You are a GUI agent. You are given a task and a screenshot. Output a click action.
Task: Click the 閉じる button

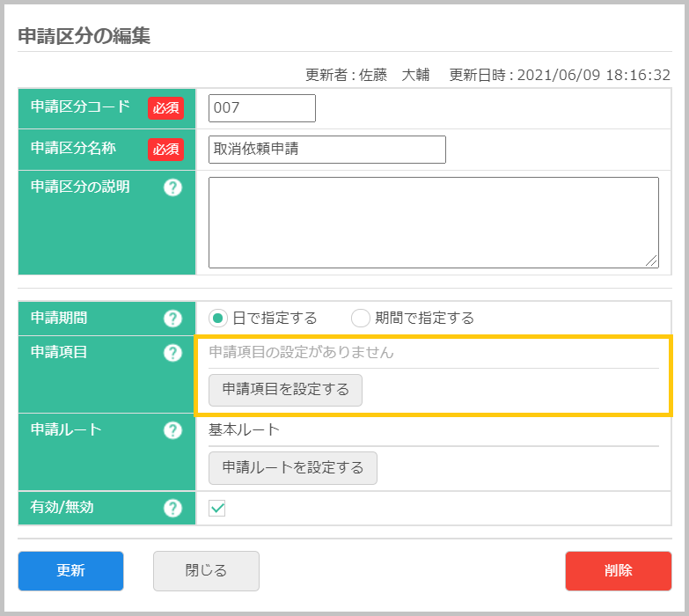(206, 571)
